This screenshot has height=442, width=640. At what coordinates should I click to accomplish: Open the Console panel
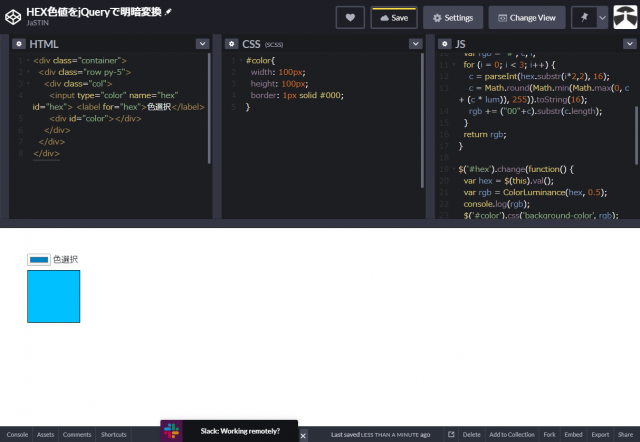(17, 435)
